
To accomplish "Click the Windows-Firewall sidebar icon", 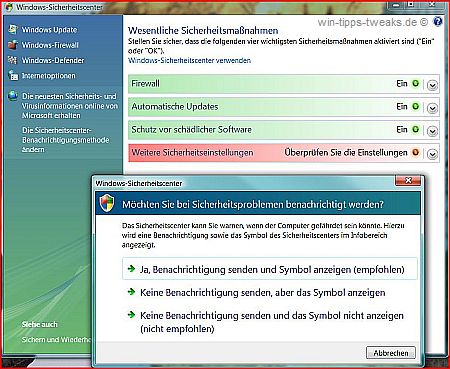I will (13, 45).
